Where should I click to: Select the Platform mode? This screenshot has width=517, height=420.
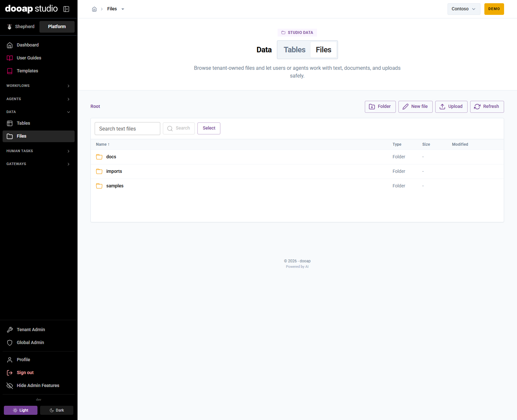(x=57, y=26)
